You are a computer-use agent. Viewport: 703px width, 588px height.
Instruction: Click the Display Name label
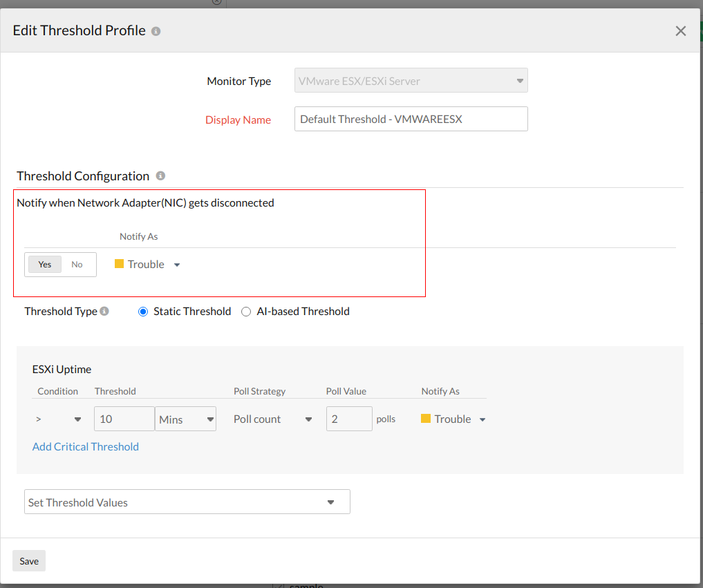point(238,120)
